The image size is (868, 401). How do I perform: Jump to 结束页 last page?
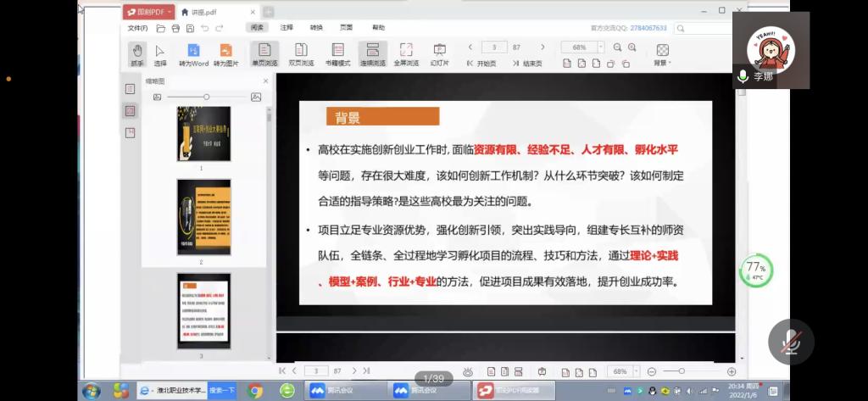point(527,64)
